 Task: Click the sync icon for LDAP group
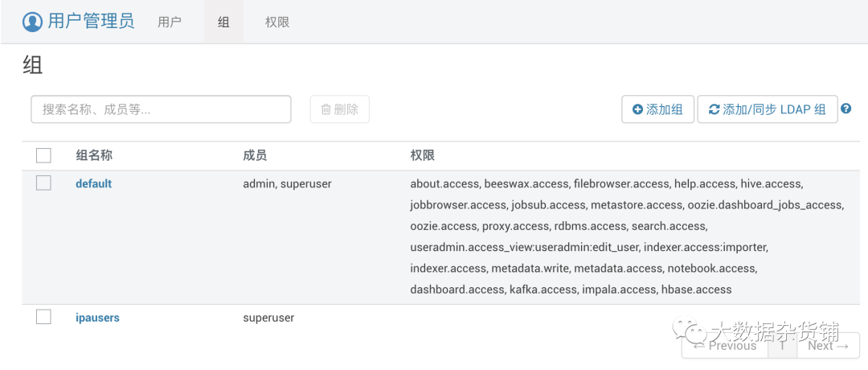coord(714,109)
